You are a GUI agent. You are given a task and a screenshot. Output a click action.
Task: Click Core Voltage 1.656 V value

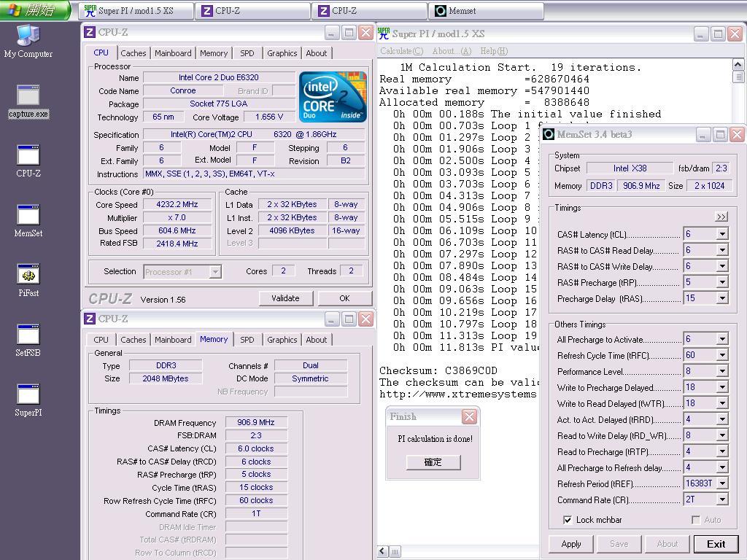coord(268,117)
